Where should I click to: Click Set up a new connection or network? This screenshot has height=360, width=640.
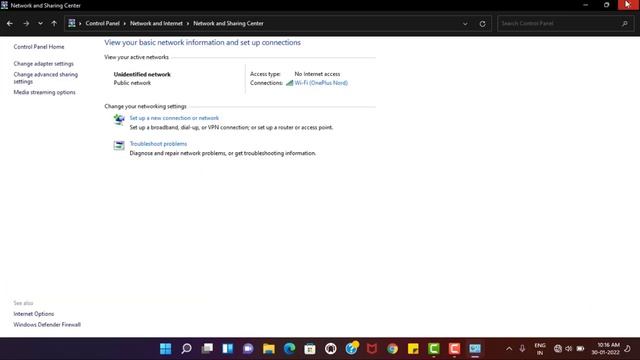[x=174, y=118]
